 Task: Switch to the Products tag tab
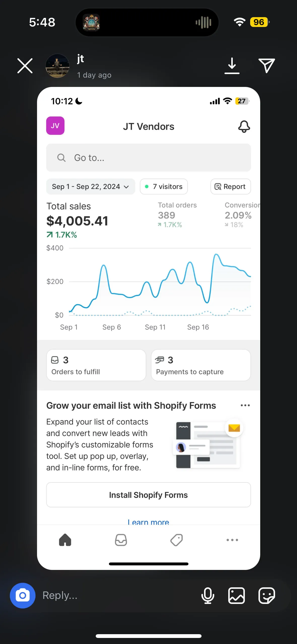click(177, 540)
